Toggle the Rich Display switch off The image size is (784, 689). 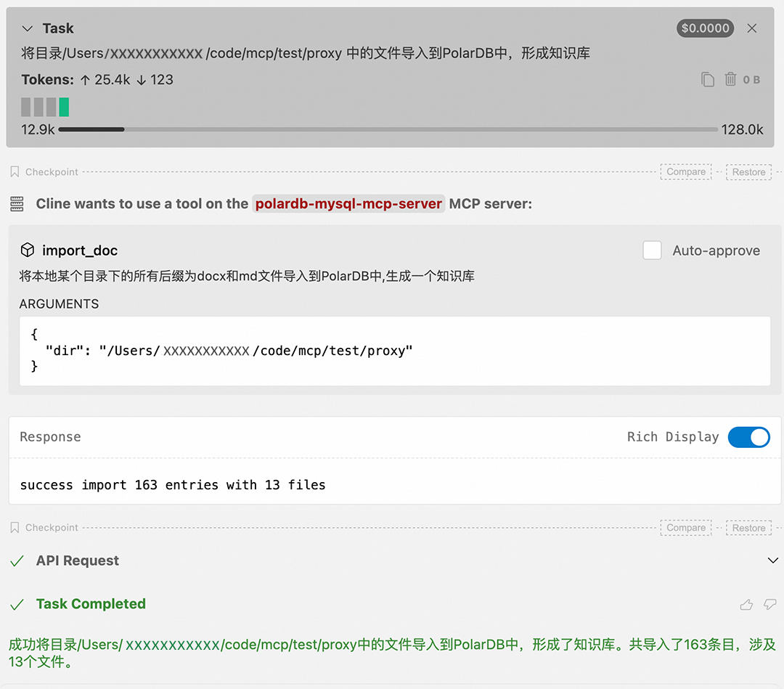(748, 437)
